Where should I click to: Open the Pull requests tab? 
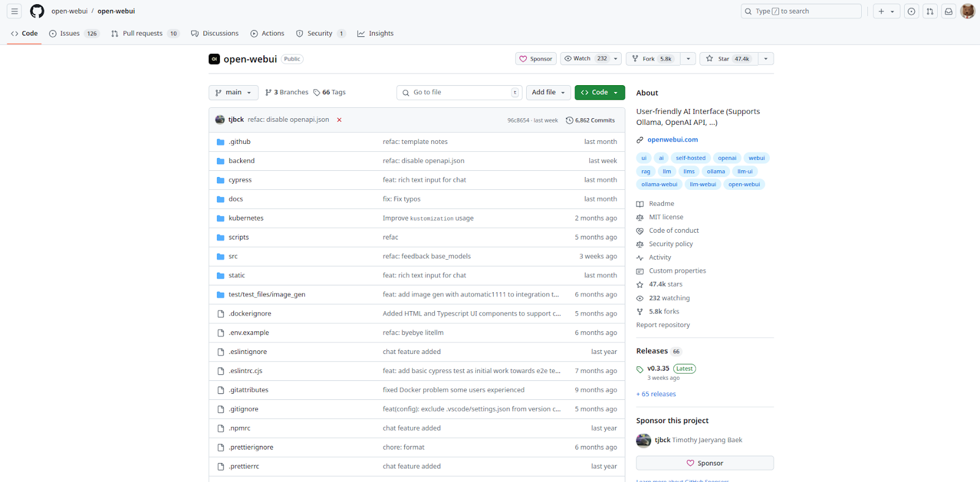145,34
